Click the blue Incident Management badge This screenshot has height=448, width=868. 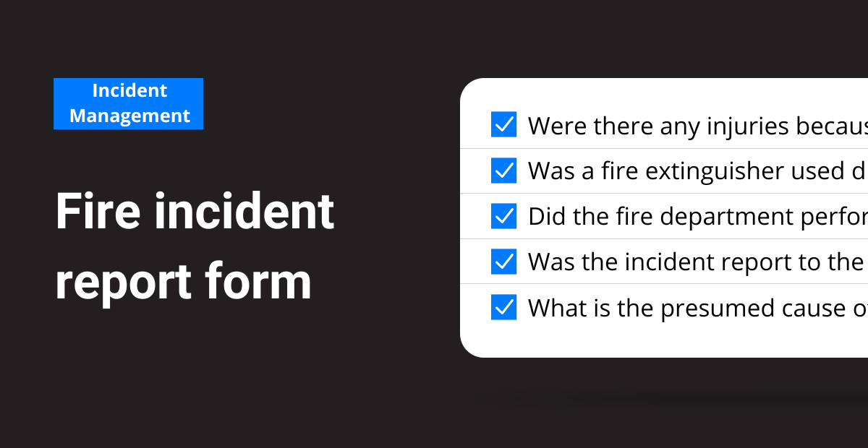pos(129,103)
